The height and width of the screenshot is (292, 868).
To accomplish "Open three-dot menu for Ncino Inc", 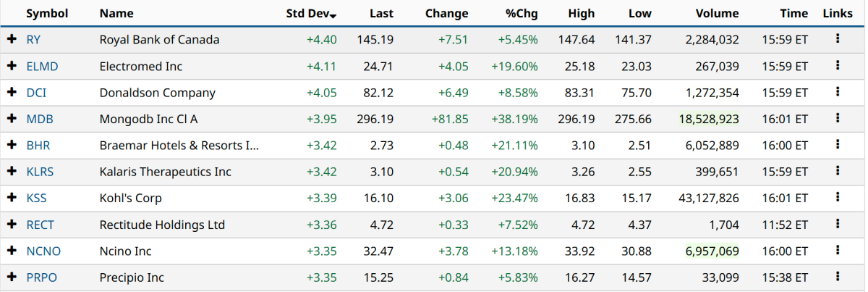I will [x=838, y=251].
